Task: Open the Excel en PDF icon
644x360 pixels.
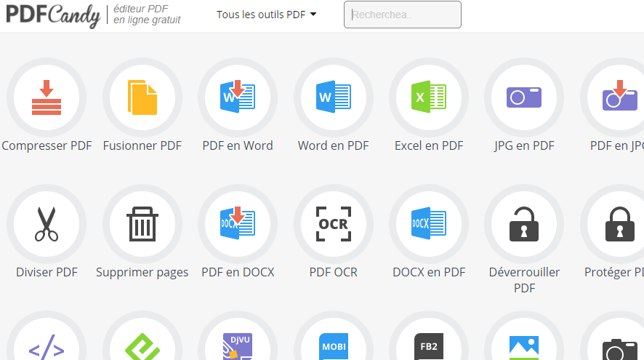Action: pyautogui.click(x=429, y=97)
